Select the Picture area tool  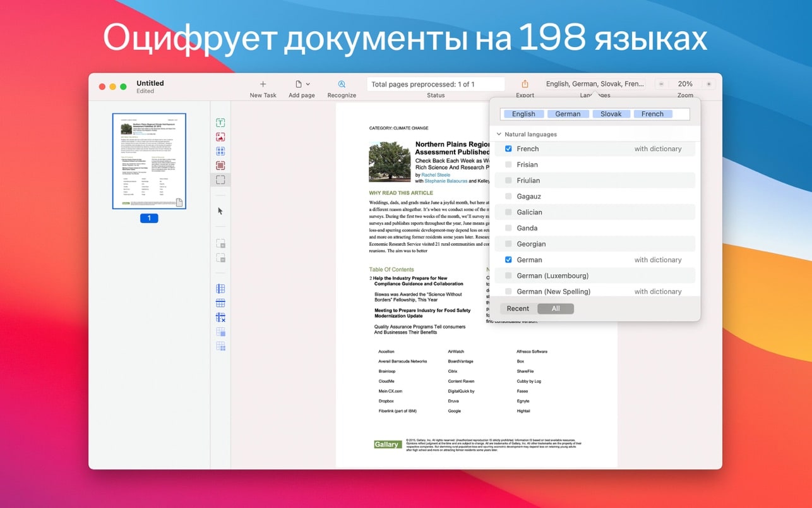pyautogui.click(x=220, y=136)
